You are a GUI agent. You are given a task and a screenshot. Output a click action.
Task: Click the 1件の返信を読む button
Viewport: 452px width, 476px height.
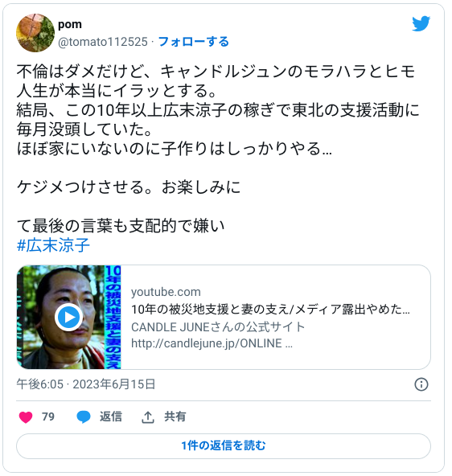click(224, 445)
